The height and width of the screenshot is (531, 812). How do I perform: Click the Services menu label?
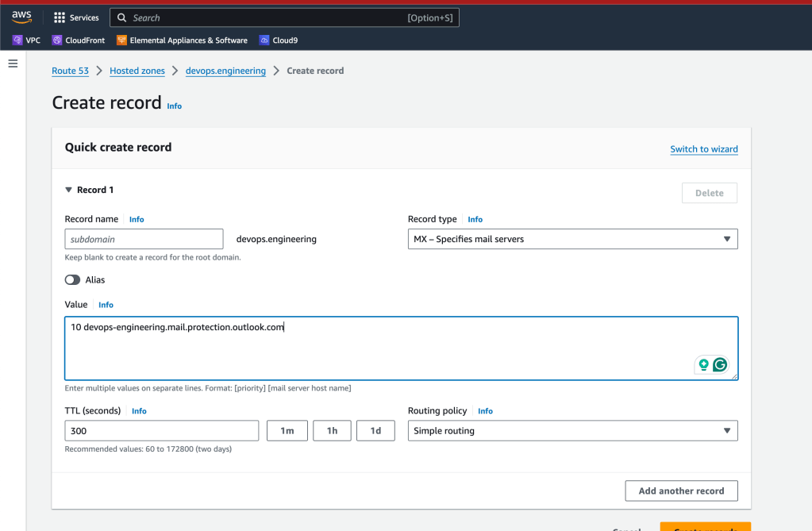point(84,17)
